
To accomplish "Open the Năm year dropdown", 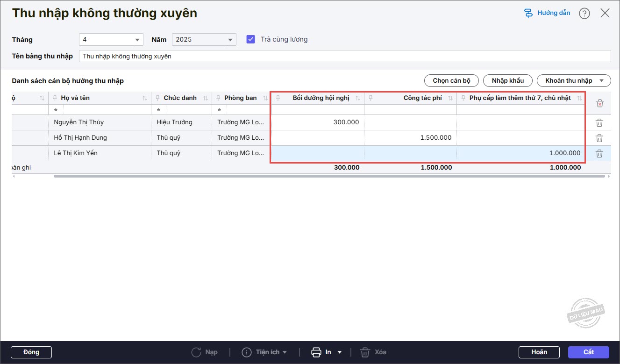I will pos(230,40).
